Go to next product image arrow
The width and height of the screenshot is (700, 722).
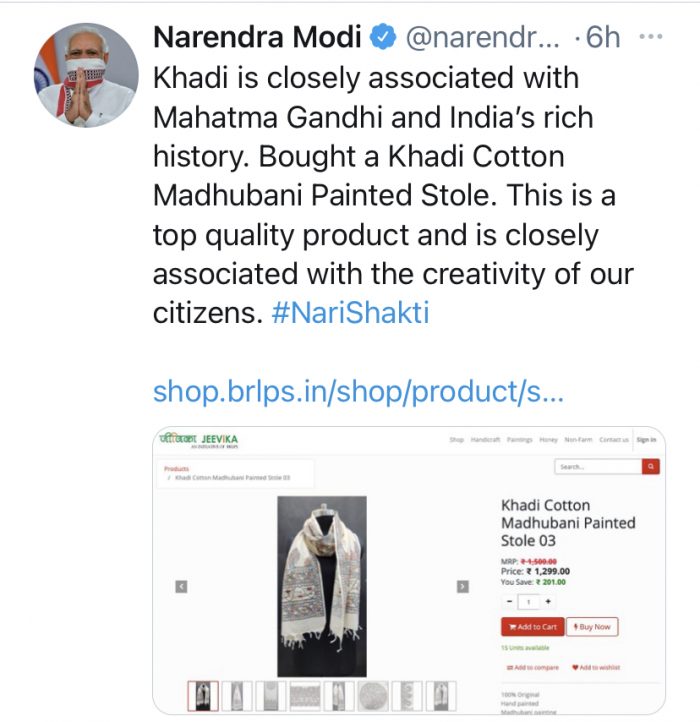[462, 586]
